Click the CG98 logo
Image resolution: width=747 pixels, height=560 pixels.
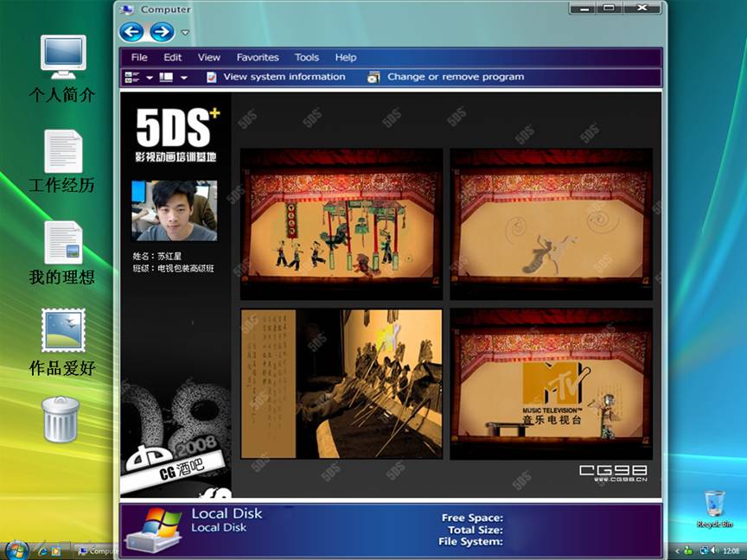point(613,470)
